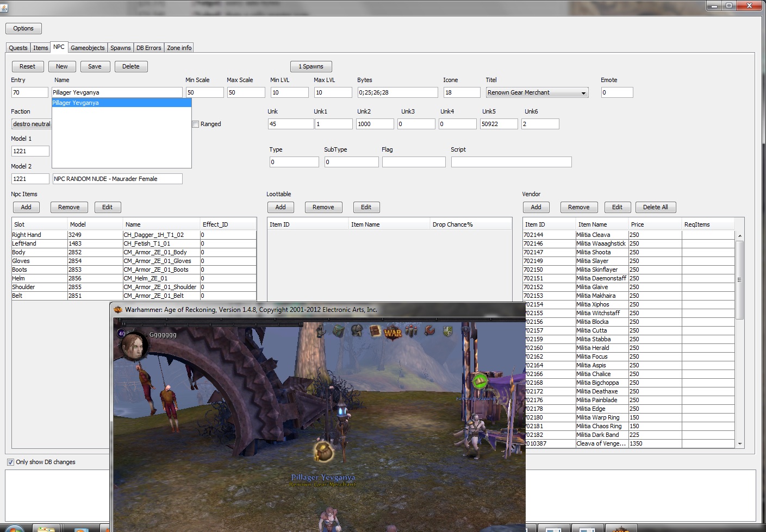Open the Titel dropdown showing Renown Gear Merchant
This screenshot has height=532, width=766.
pyautogui.click(x=537, y=92)
